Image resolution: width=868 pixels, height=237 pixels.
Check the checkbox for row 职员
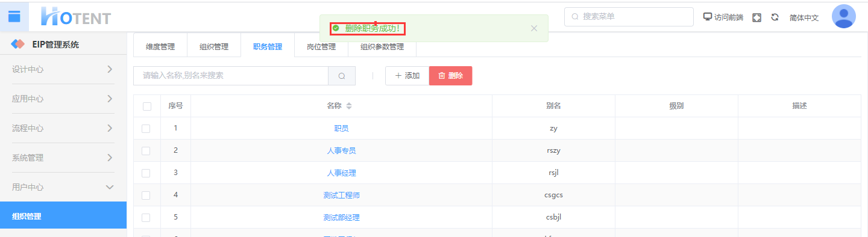click(146, 128)
